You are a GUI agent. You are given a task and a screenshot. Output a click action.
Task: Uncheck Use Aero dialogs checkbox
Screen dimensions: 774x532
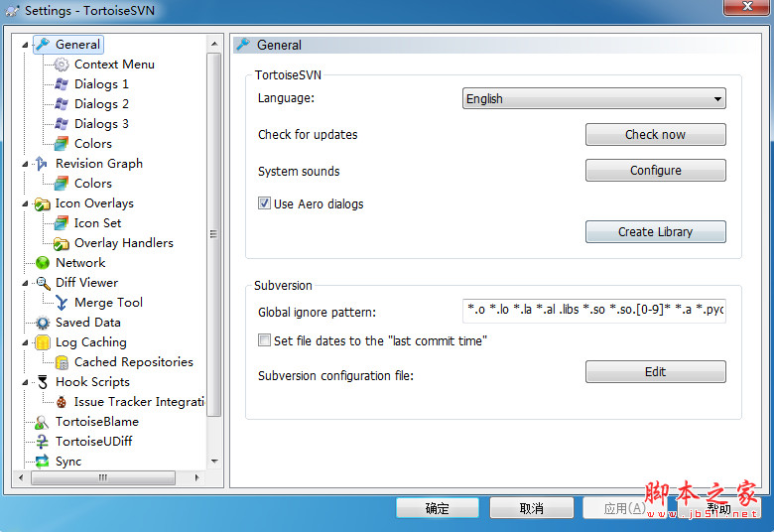tap(264, 203)
